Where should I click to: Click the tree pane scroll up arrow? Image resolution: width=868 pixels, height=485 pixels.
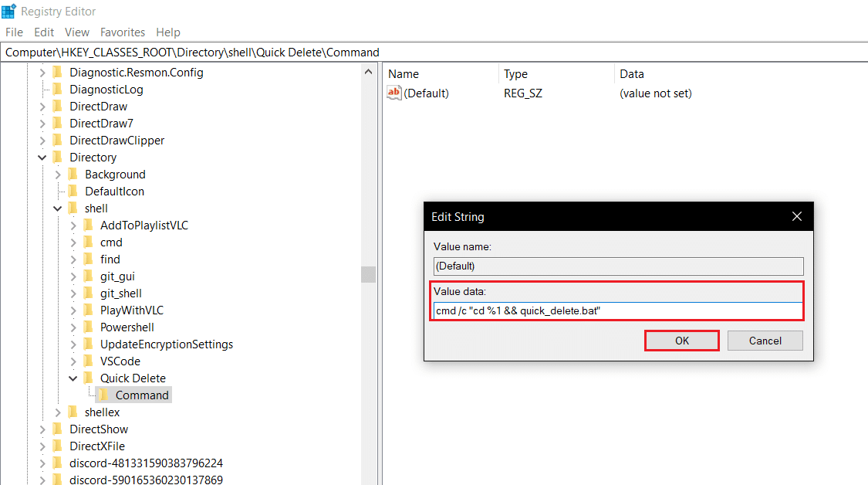[368, 72]
